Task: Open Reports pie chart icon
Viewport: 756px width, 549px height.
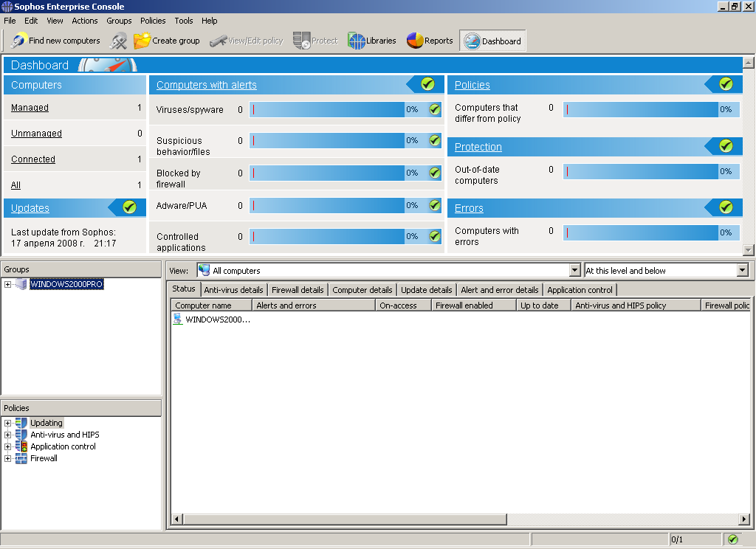Action: [415, 41]
